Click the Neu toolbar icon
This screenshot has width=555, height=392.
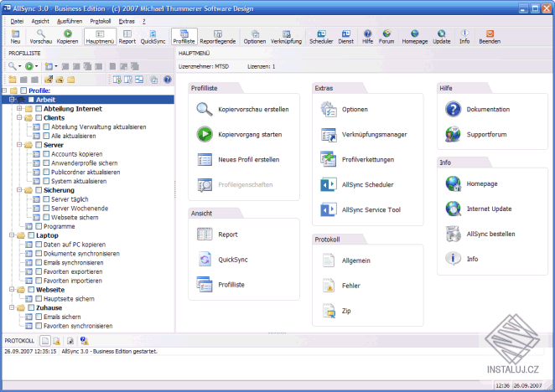click(x=15, y=37)
